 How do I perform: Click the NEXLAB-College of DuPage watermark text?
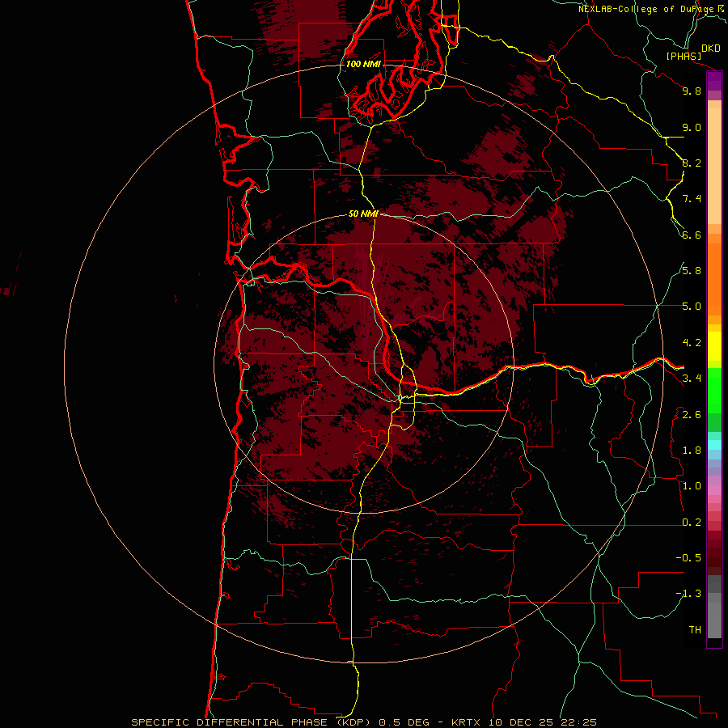coord(646,9)
